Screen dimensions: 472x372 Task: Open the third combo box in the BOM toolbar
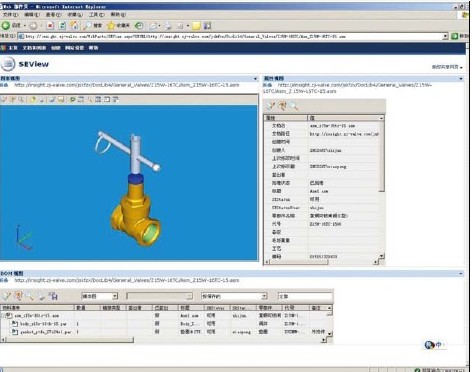coord(234,296)
